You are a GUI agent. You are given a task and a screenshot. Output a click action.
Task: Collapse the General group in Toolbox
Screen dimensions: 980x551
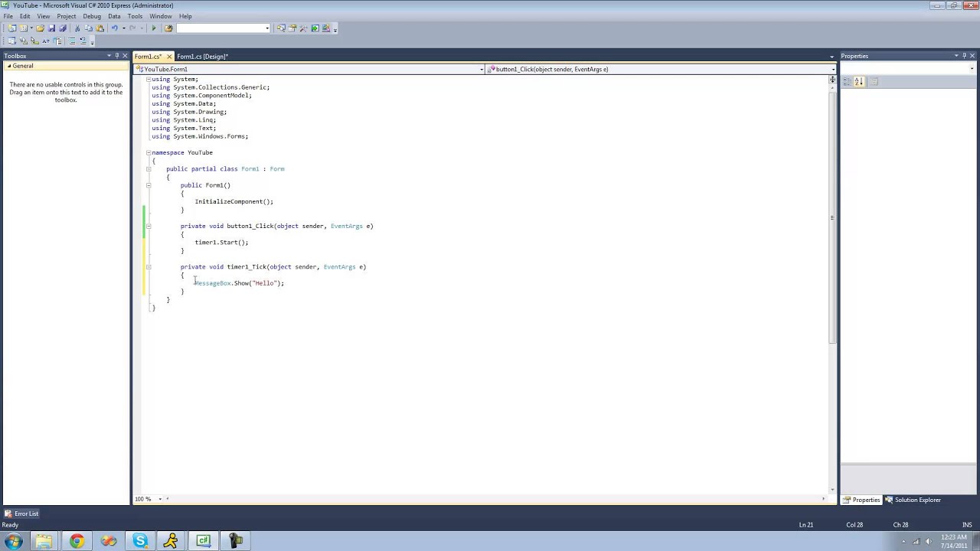tap(9, 66)
